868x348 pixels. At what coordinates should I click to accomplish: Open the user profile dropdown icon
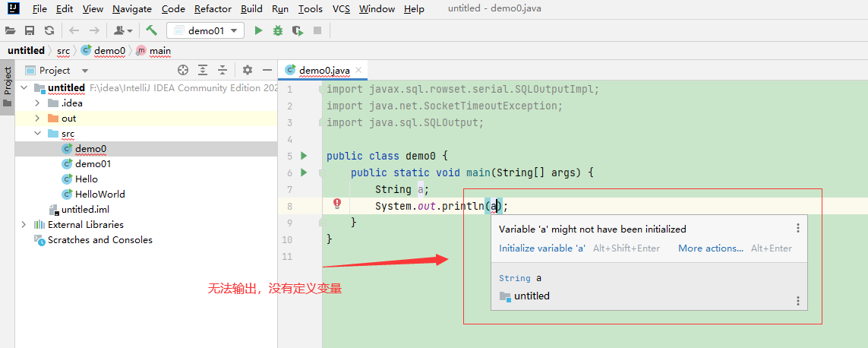[123, 31]
